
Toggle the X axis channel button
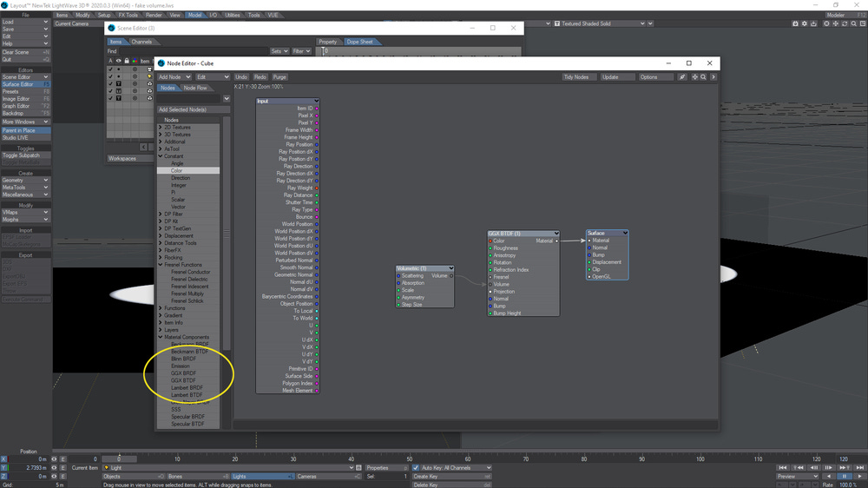click(3, 459)
